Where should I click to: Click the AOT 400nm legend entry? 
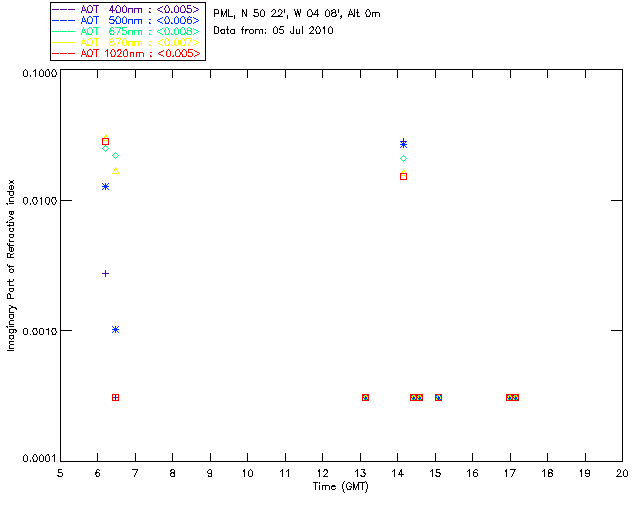(126, 9)
